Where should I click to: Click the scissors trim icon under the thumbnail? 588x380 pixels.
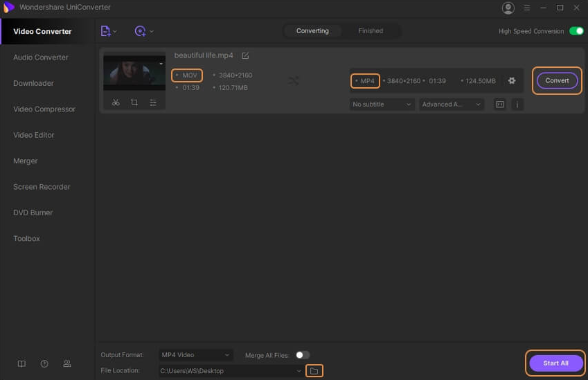coord(116,102)
